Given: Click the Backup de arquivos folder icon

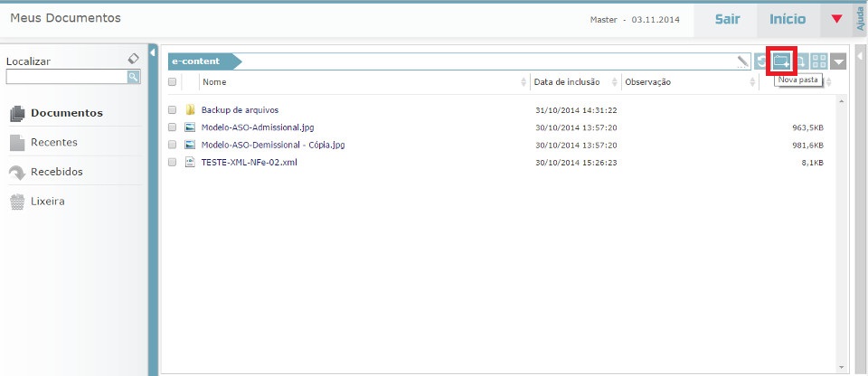Looking at the screenshot, I should tap(190, 110).
